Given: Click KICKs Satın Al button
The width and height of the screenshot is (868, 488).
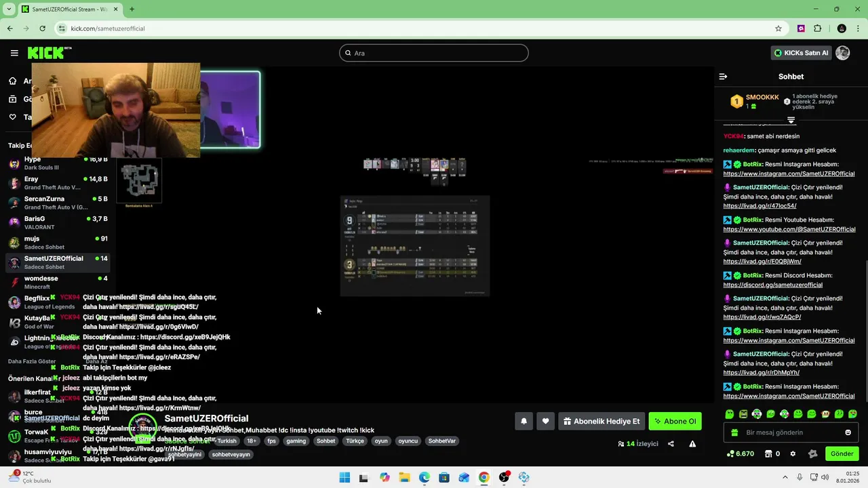Looking at the screenshot, I should tap(802, 53).
